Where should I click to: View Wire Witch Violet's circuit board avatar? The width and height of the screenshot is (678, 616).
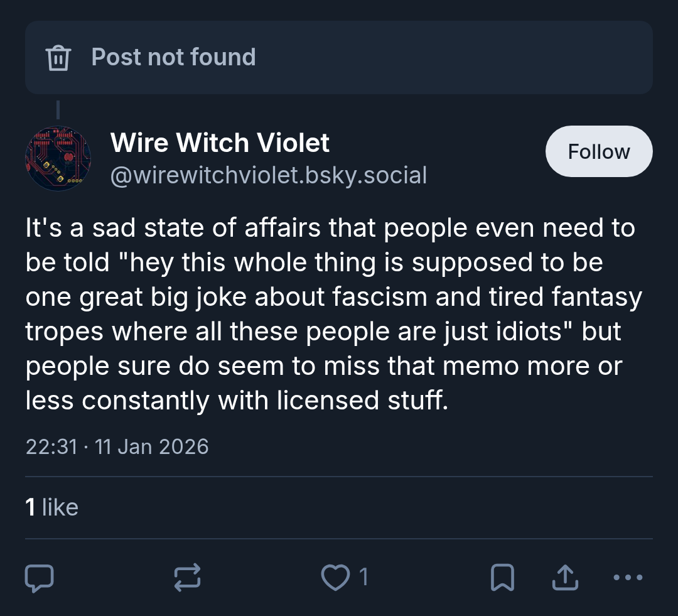[x=58, y=158]
